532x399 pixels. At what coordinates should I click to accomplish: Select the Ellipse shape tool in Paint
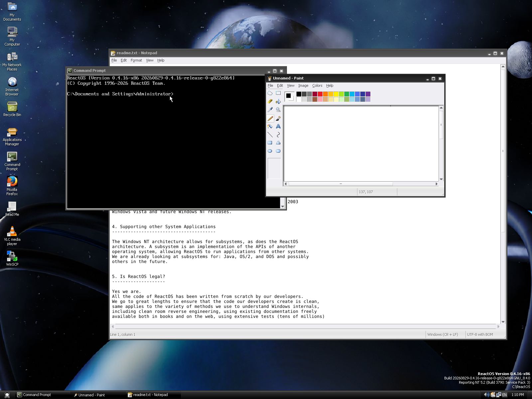(x=270, y=151)
